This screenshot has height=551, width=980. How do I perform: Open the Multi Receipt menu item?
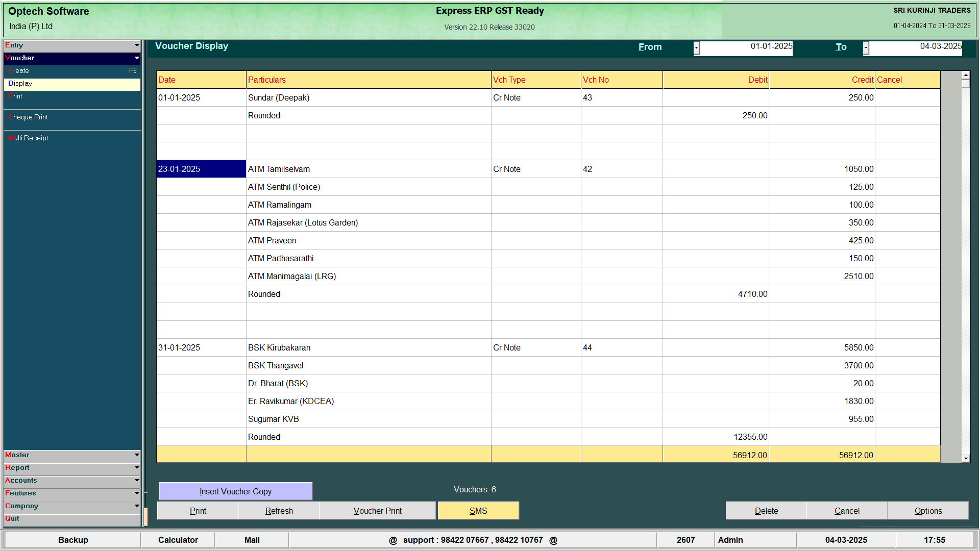(x=29, y=138)
